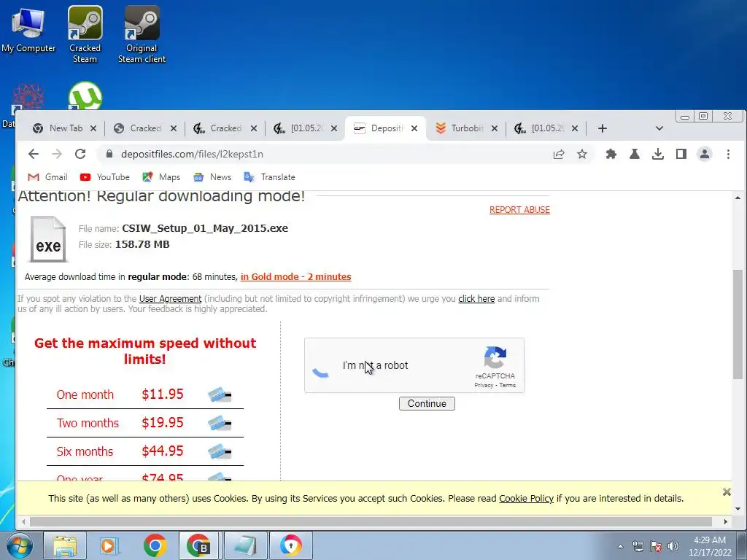Click the scroll right arrow at bottom

tap(726, 521)
